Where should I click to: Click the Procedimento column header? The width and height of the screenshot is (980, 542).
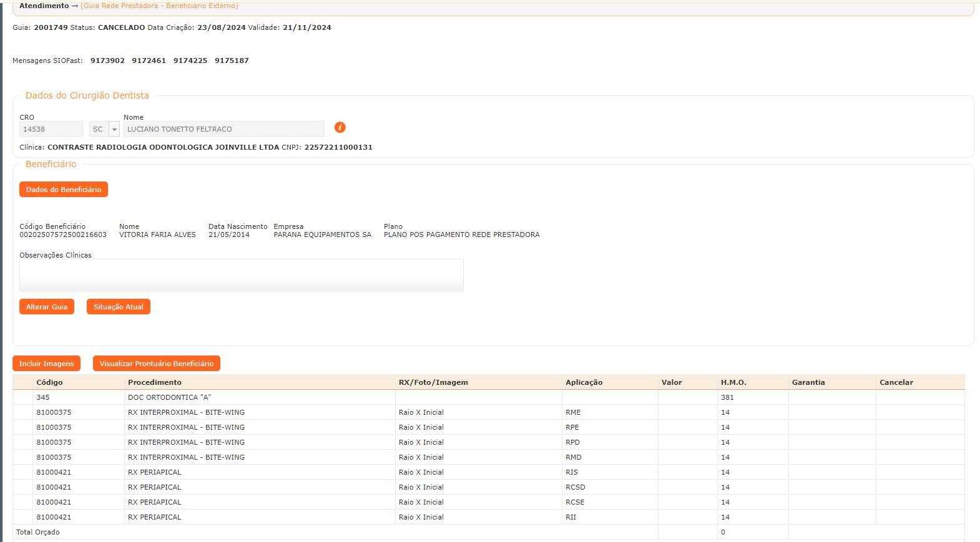155,382
